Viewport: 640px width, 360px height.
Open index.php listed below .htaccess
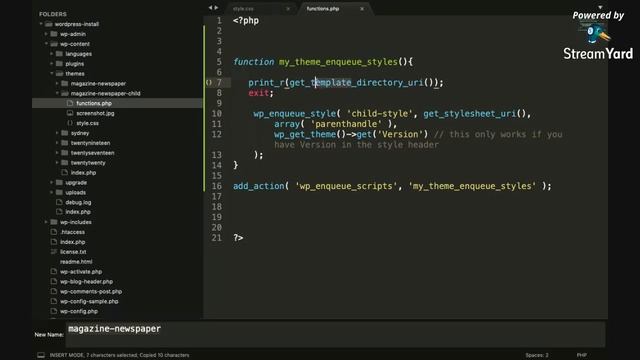click(73, 242)
